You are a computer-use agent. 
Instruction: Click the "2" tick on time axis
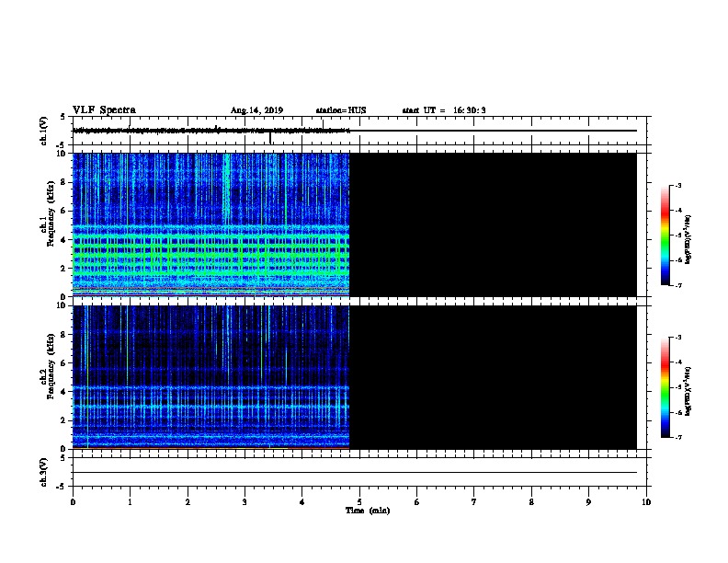pyautogui.click(x=188, y=502)
